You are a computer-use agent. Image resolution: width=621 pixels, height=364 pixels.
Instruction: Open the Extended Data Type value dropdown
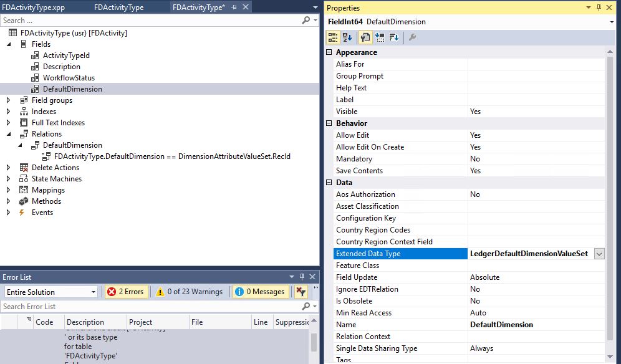(599, 254)
